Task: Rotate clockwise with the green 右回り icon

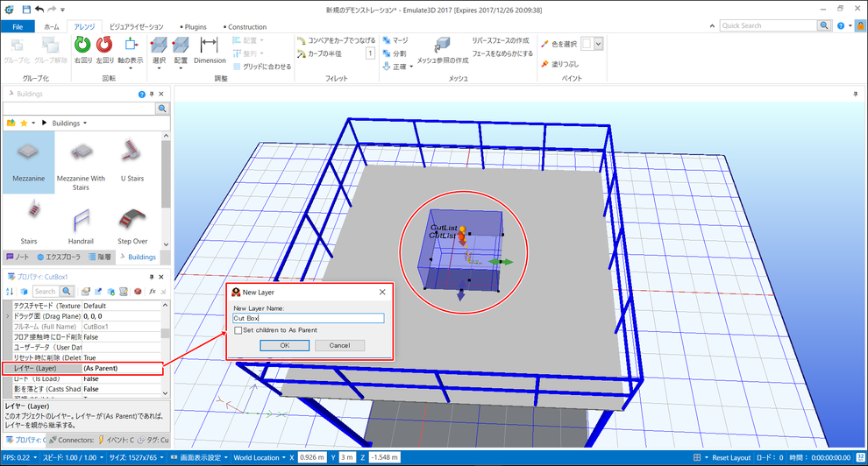Action: tap(82, 45)
